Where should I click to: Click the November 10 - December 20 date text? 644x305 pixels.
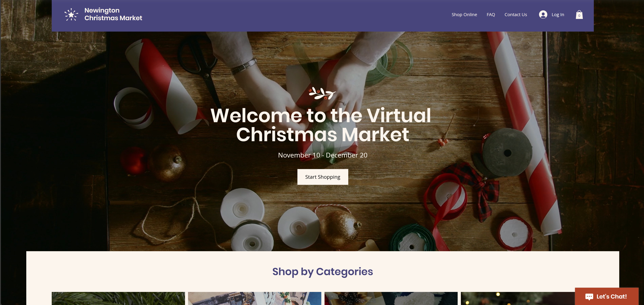tap(323, 155)
